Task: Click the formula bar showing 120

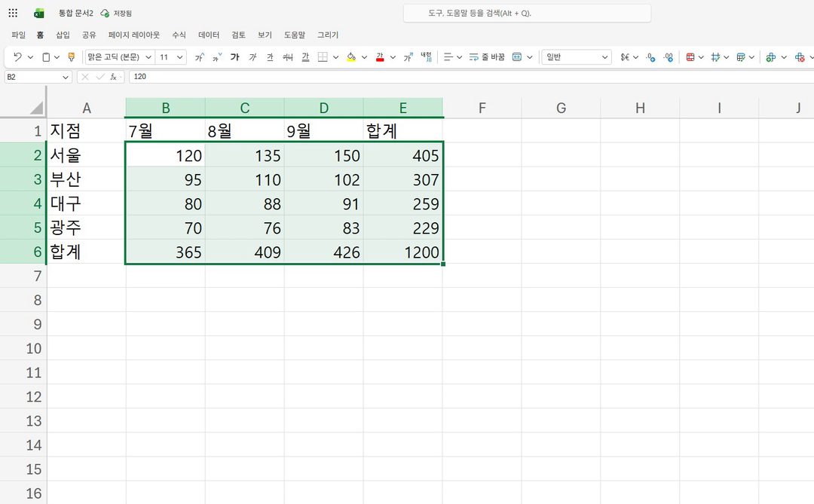Action: click(471, 77)
